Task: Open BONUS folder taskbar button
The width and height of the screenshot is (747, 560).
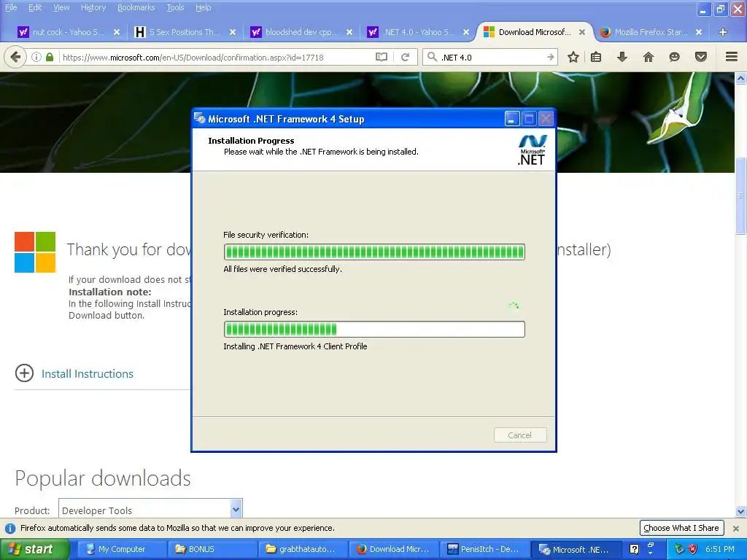Action: coord(212,549)
